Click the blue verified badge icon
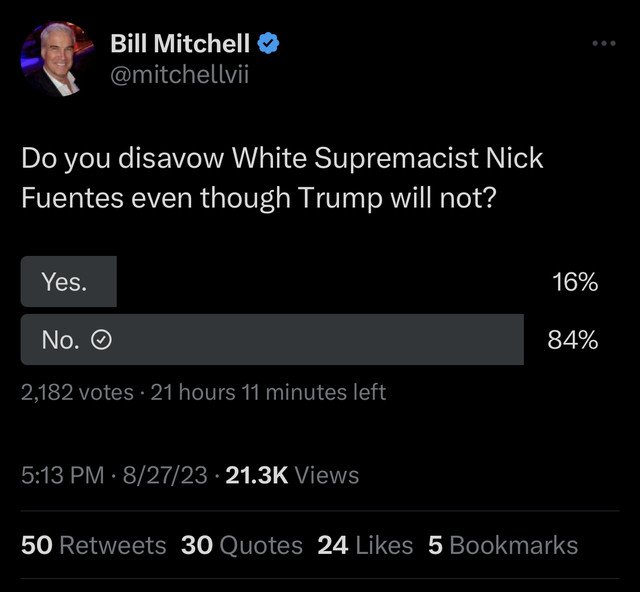Viewport: 640px width, 592px height. tap(270, 43)
